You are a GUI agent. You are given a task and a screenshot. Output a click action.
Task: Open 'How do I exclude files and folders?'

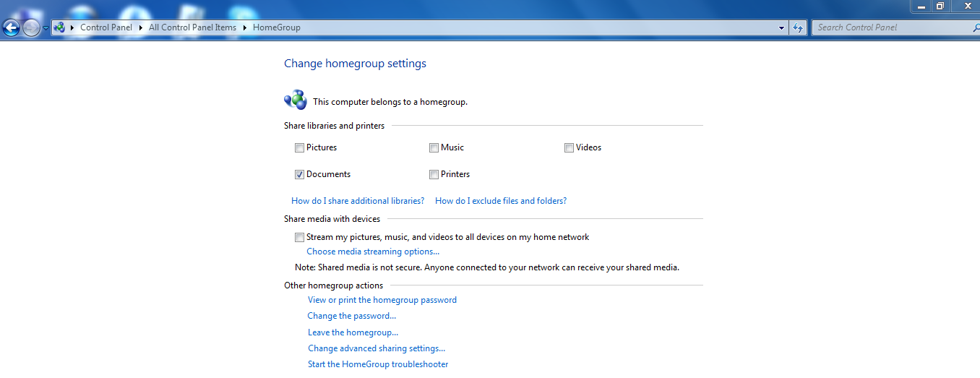(x=501, y=201)
